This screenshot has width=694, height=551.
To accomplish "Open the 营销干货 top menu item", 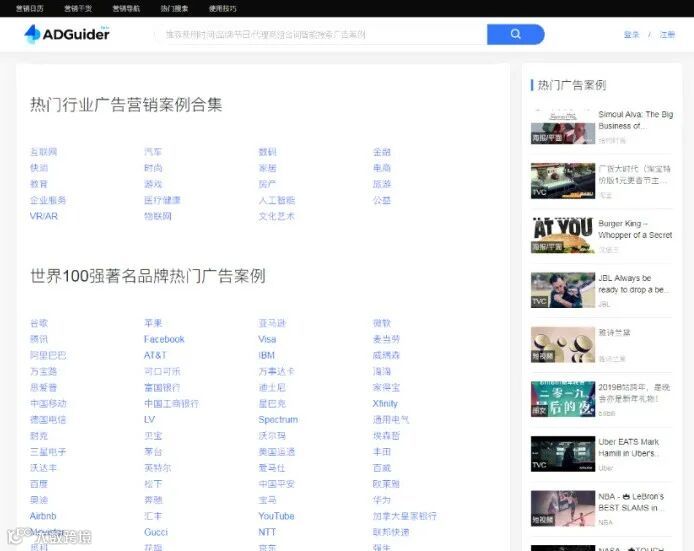I will coord(78,8).
